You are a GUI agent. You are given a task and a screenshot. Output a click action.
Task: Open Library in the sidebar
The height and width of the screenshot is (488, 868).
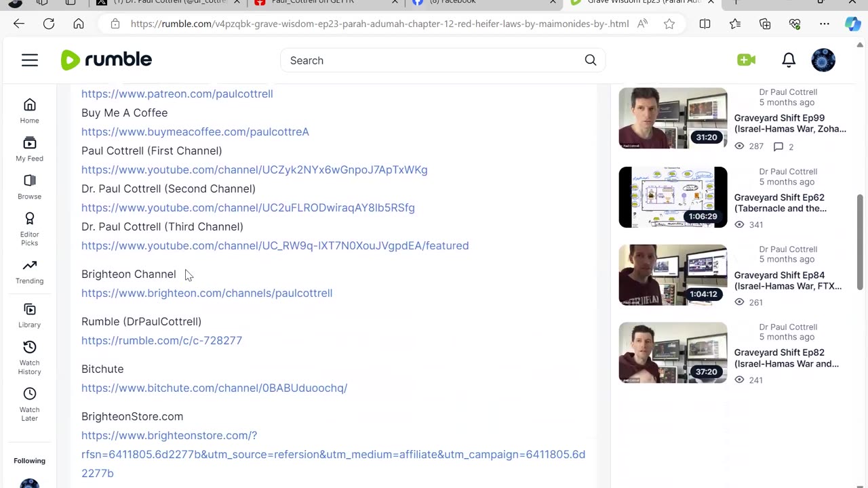(29, 315)
